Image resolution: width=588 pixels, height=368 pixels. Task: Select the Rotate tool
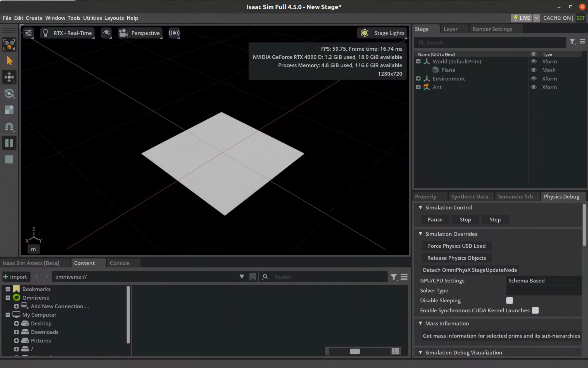point(9,93)
